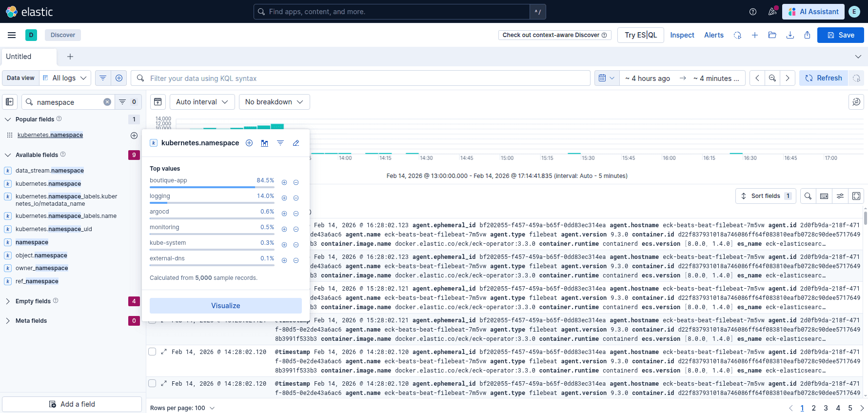Add kubernetes.namespace as column from popover header

click(x=249, y=143)
